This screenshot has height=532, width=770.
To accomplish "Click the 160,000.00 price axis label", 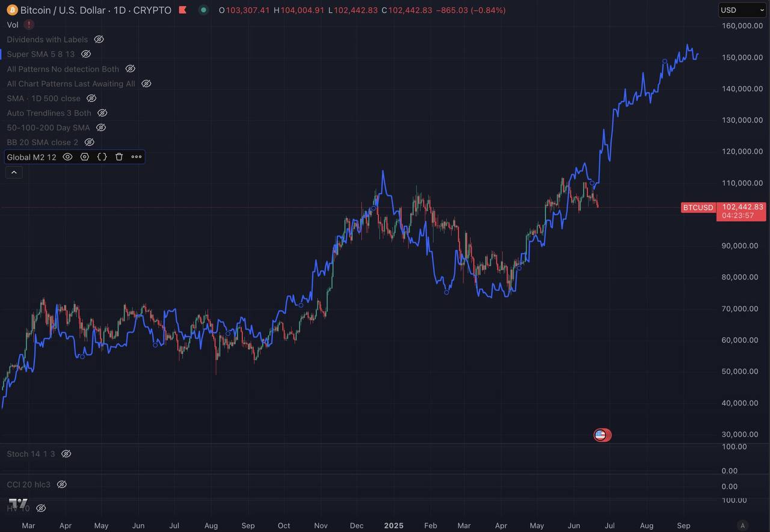I will point(742,25).
